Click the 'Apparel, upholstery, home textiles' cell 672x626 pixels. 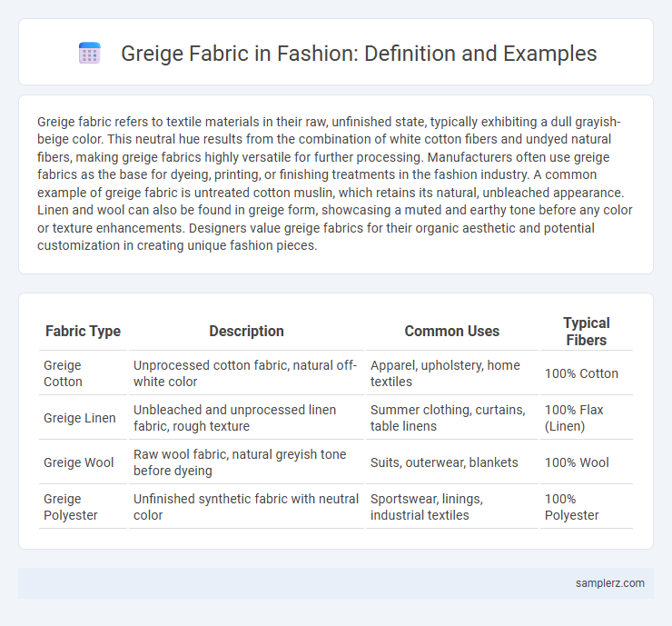[452, 373]
